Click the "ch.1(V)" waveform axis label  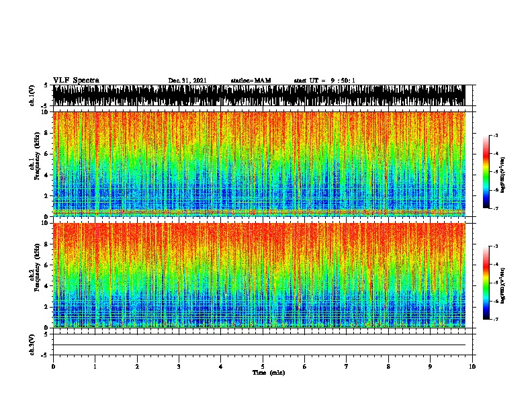(x=32, y=95)
